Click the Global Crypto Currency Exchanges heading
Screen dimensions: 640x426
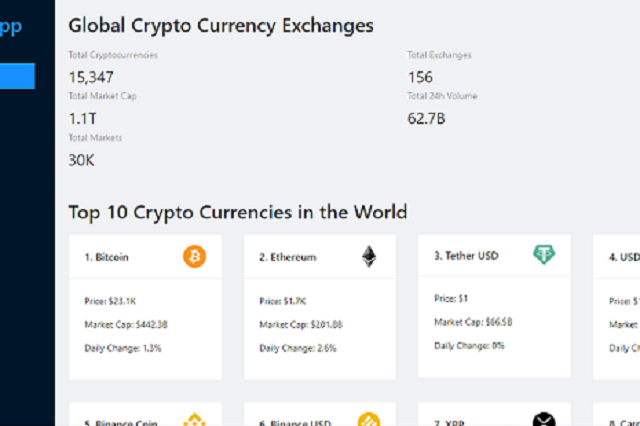[x=221, y=26]
